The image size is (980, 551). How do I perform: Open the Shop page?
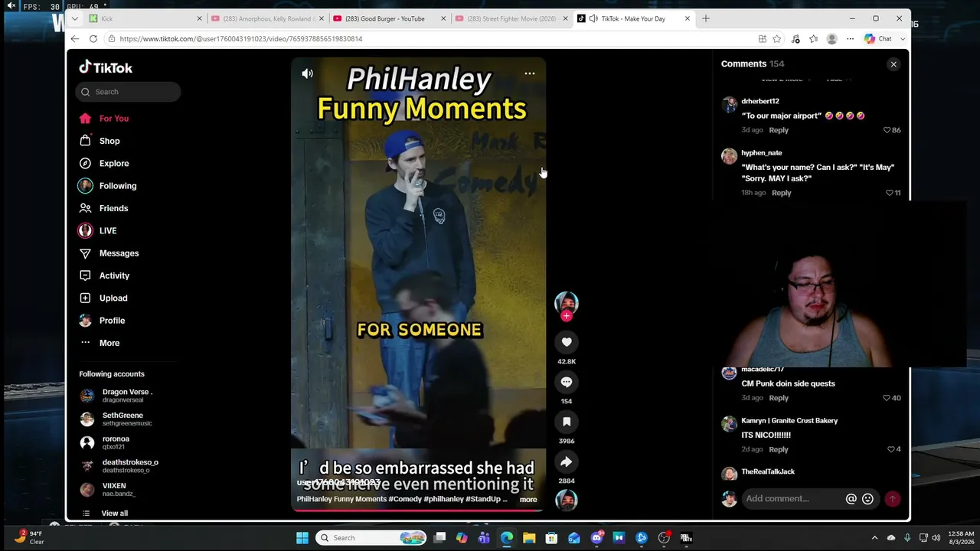(109, 141)
